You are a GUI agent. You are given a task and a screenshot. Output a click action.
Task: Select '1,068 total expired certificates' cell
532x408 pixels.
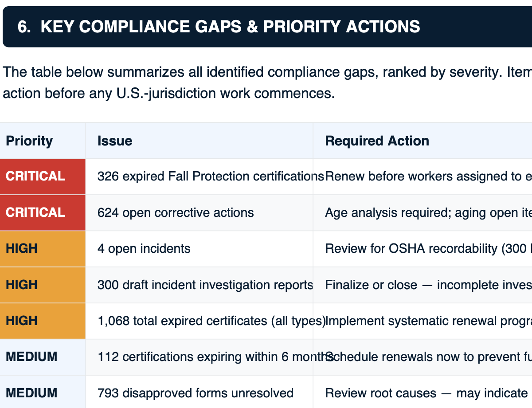tap(199, 321)
